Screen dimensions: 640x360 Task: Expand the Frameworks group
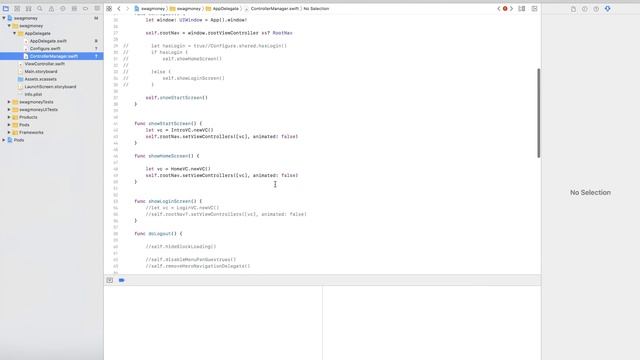point(9,133)
